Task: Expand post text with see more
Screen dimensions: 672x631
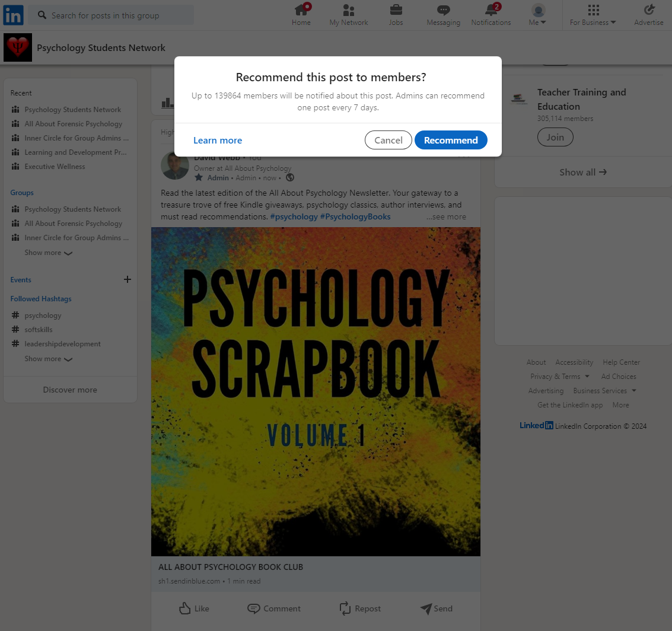Action: point(446,216)
